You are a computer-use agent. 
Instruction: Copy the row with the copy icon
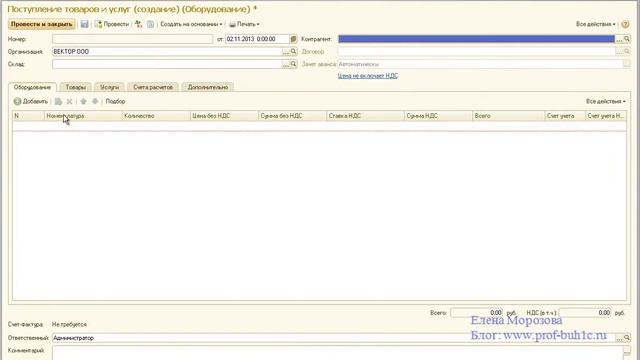point(58,102)
